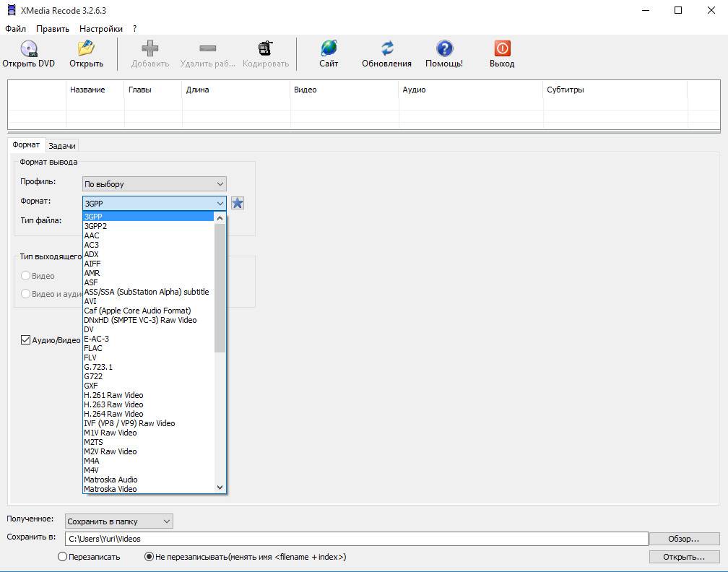This screenshot has width=728, height=572.
Task: Open the Сохранить в папку dropdown
Action: tap(119, 521)
